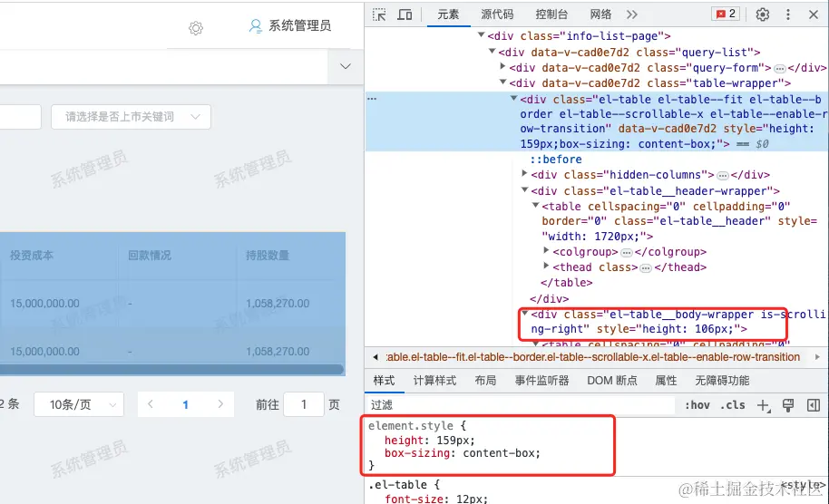
Task: Open the DOM 断点 pane tab
Action: click(x=611, y=381)
